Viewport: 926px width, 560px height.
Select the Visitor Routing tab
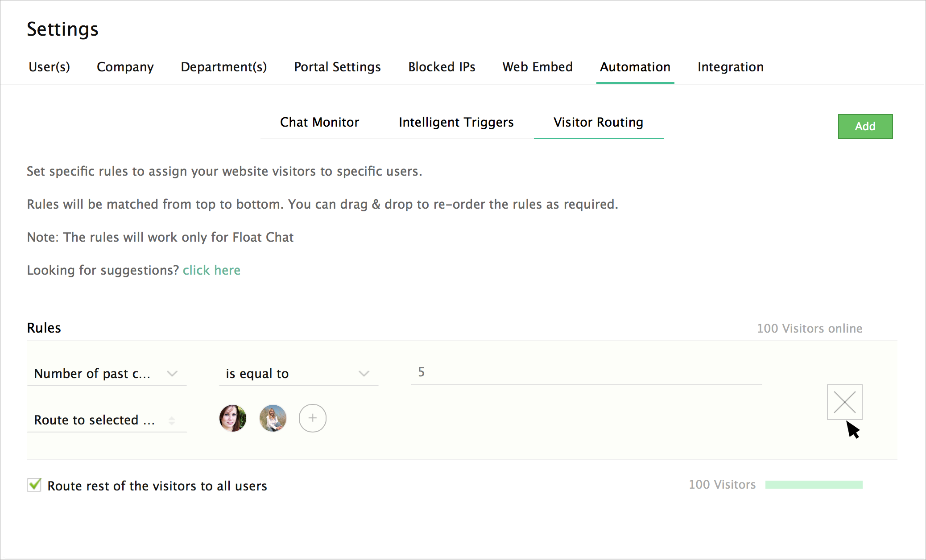(598, 122)
